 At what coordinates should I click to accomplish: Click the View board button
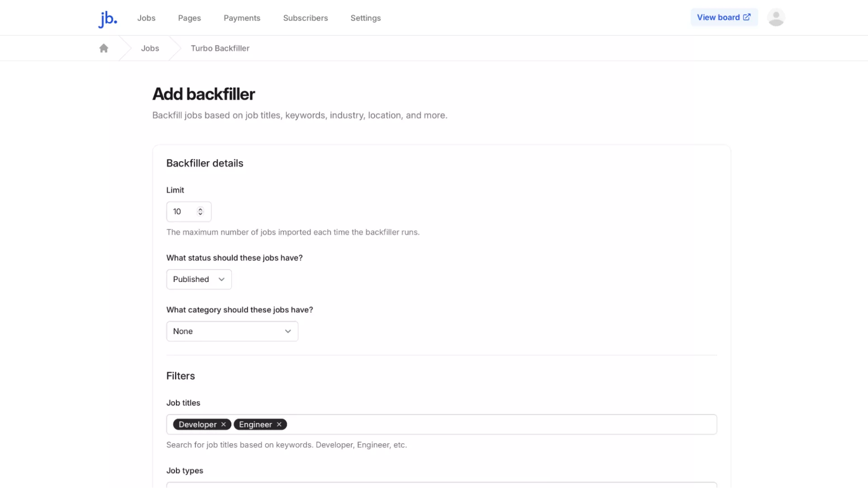(724, 17)
